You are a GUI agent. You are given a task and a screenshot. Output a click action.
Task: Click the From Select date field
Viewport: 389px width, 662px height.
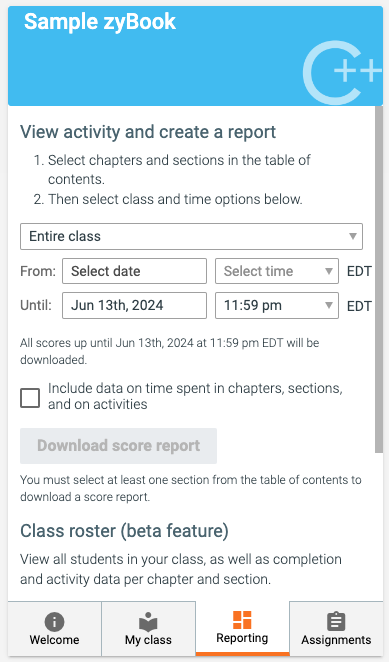(134, 271)
